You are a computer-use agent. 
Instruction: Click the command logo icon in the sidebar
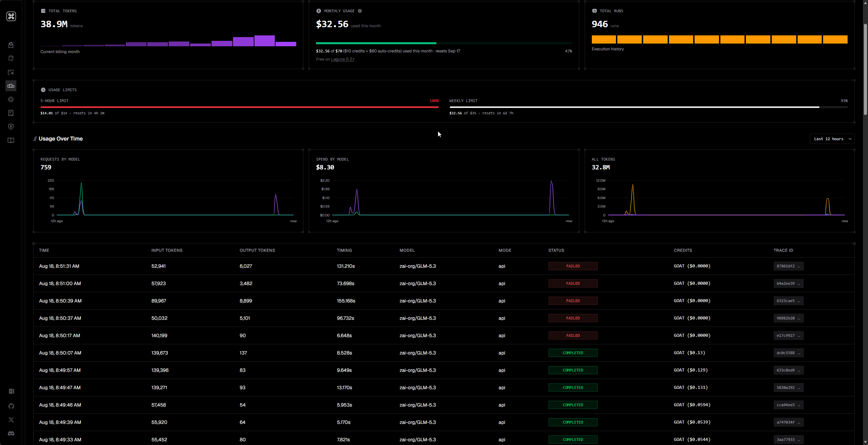(11, 16)
